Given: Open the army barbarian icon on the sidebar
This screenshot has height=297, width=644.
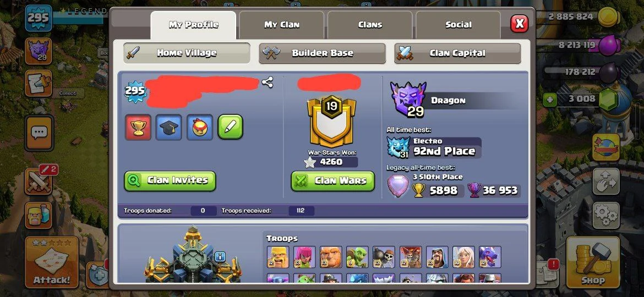Looking at the screenshot, I should click(x=39, y=215).
